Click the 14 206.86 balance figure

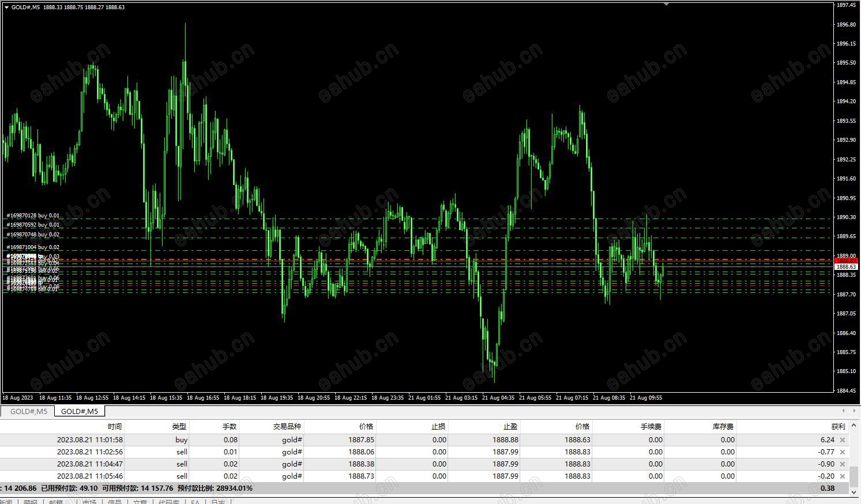point(20,488)
